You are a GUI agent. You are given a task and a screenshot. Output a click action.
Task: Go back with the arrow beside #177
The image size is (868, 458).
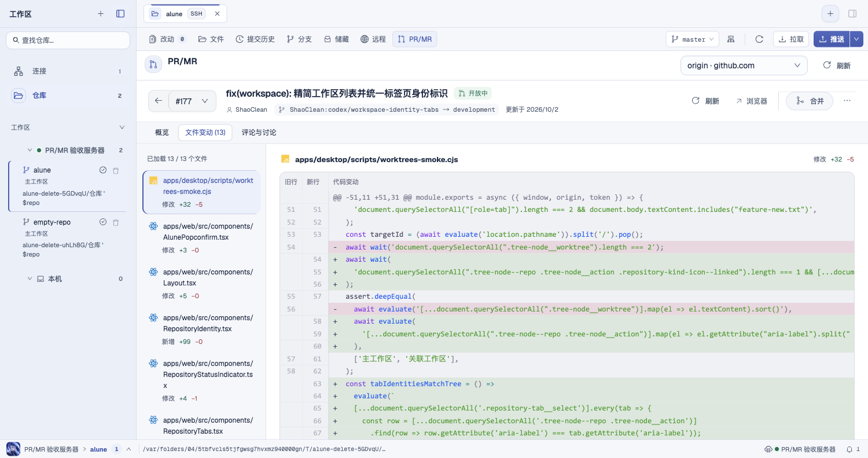point(159,101)
